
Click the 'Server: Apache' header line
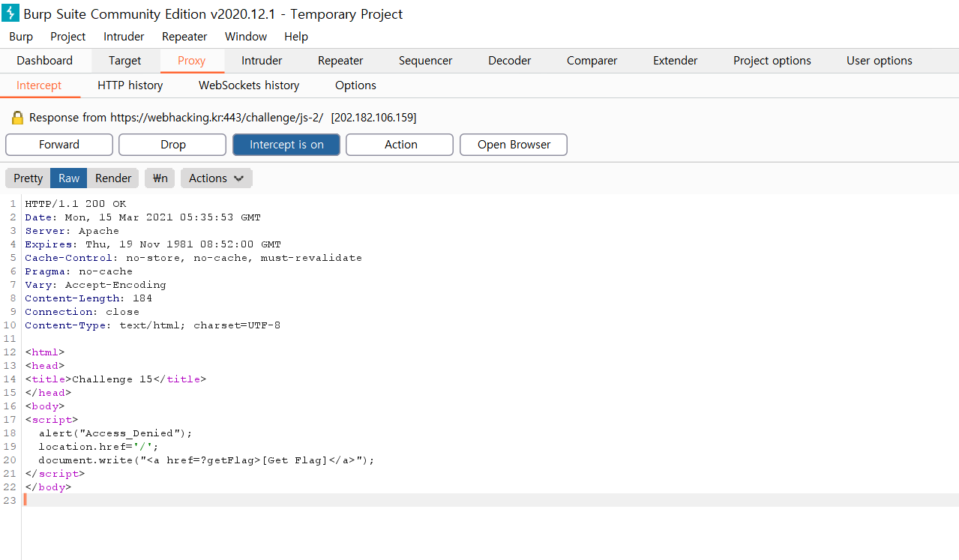(72, 231)
